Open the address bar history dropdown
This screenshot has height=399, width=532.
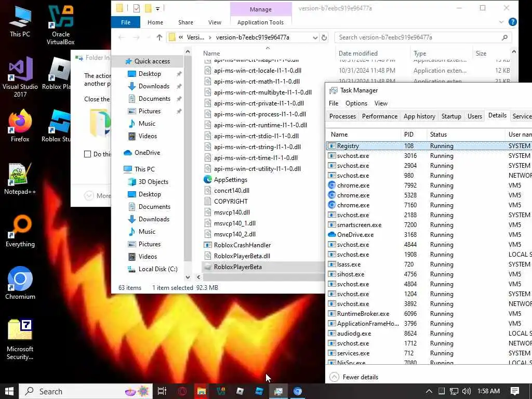coord(315,37)
